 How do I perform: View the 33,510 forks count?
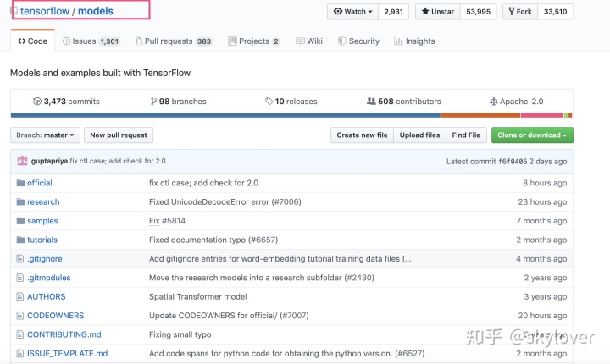tap(555, 12)
